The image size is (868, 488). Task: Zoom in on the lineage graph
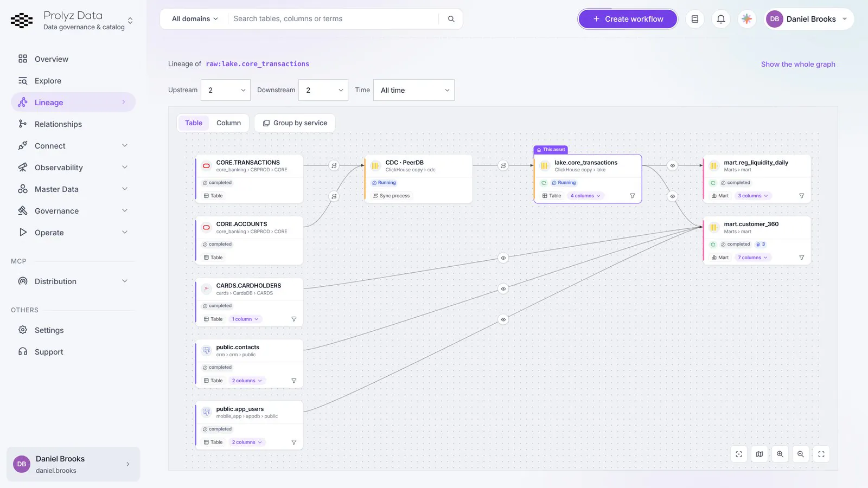pyautogui.click(x=780, y=454)
